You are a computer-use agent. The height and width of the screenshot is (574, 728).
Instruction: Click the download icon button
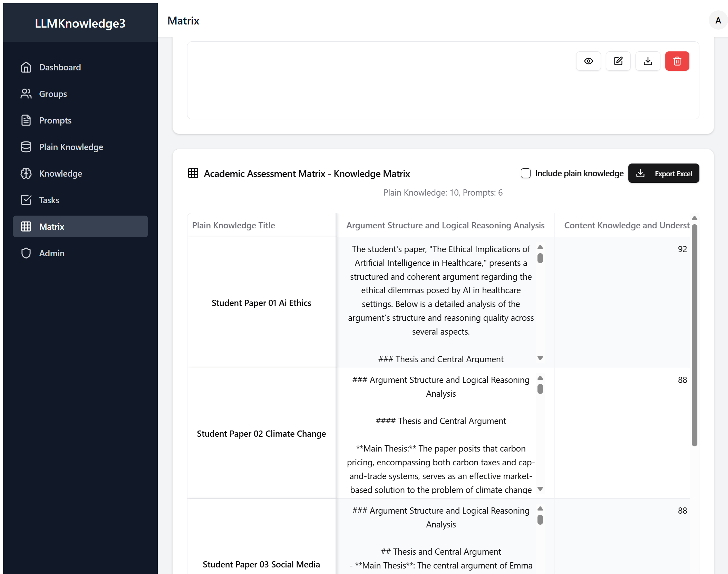(x=648, y=61)
